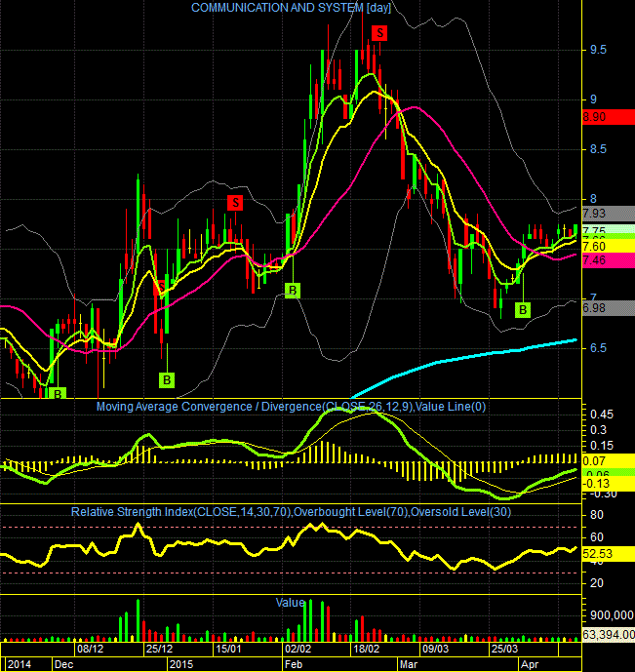Screen dimensions: 635x672
Task: Click the 18/02 date label
Action: click(366, 649)
